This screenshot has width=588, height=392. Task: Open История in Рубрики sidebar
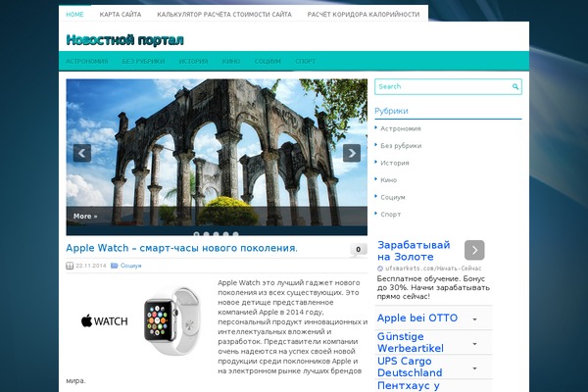pyautogui.click(x=395, y=163)
